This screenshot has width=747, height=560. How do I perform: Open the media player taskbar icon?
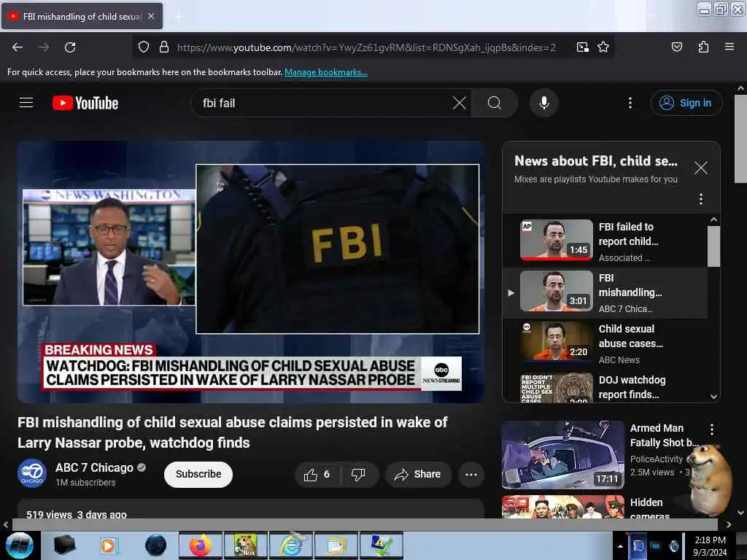[x=109, y=545]
